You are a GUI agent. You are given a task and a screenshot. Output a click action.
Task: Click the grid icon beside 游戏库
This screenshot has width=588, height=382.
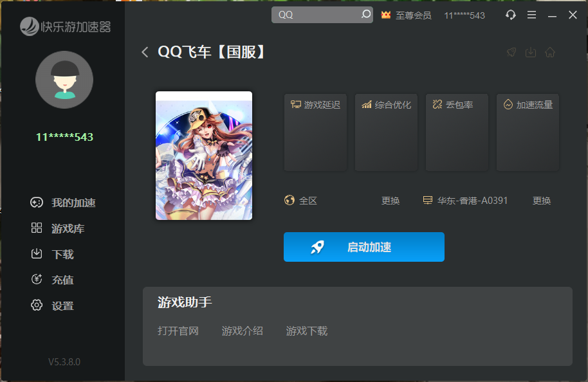(37, 228)
